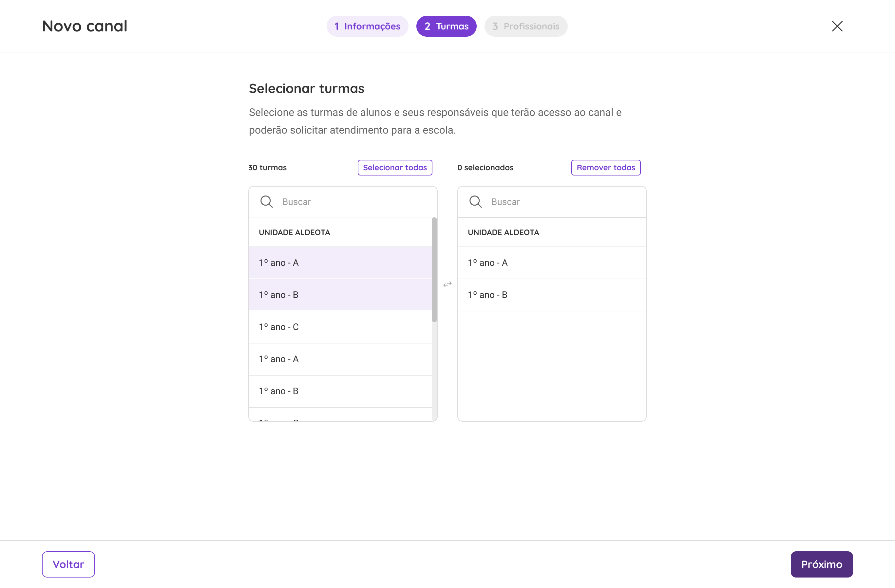Select 1º ano - C in left list
The image size is (895, 588).
point(340,327)
